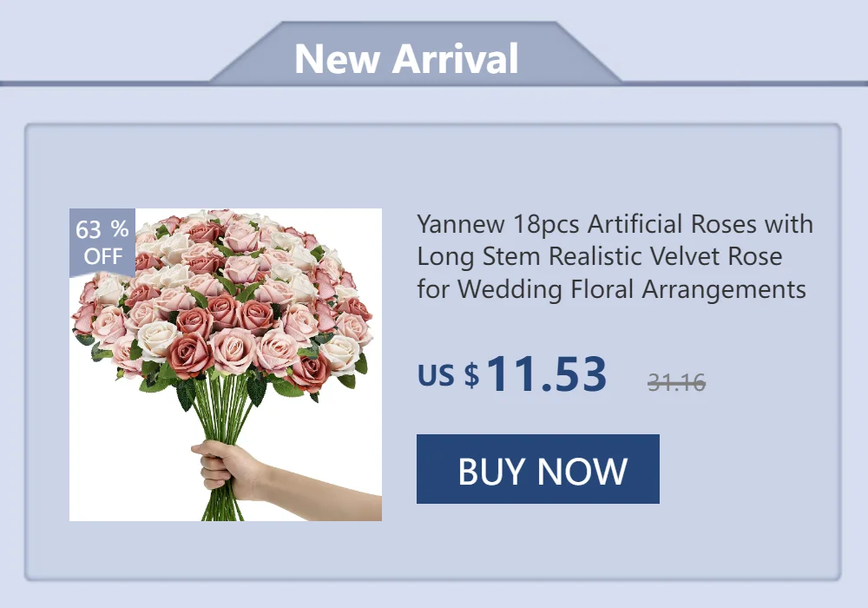The height and width of the screenshot is (608, 868).
Task: Click the 11.53 current price
Action: click(x=546, y=374)
